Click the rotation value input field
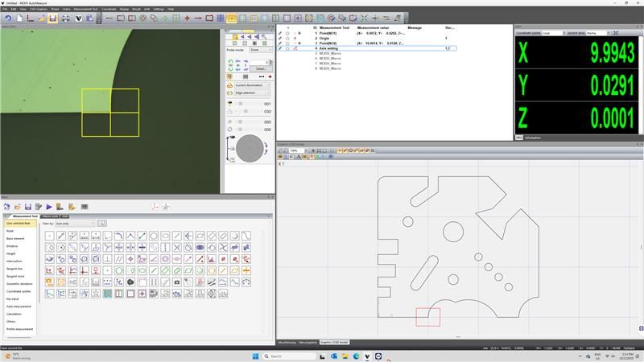644x362 pixels. [259, 63]
